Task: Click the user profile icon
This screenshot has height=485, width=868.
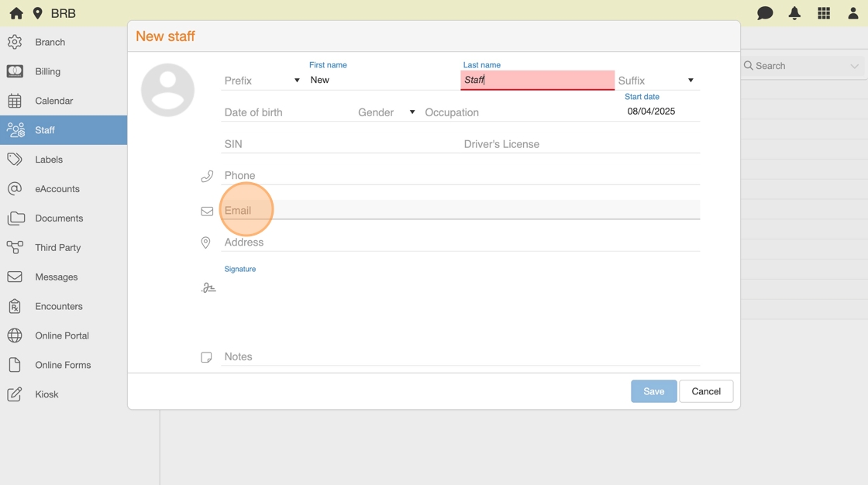Action: coord(852,13)
